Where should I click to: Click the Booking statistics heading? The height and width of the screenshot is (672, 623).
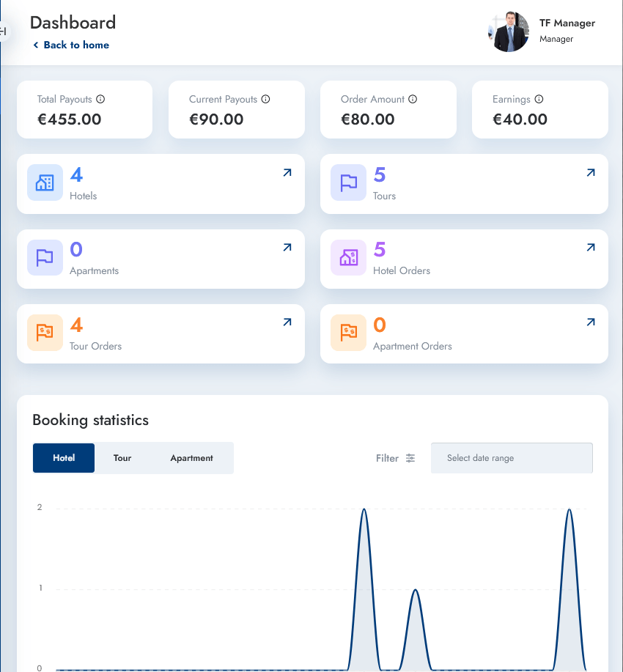click(x=90, y=420)
